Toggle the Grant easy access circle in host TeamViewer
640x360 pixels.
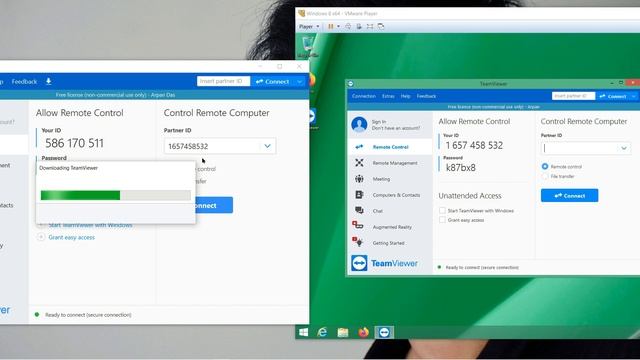[x=41, y=237]
